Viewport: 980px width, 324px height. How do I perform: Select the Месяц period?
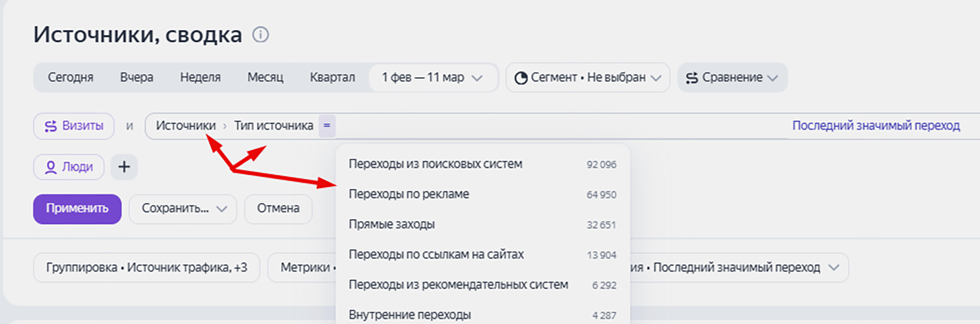265,78
